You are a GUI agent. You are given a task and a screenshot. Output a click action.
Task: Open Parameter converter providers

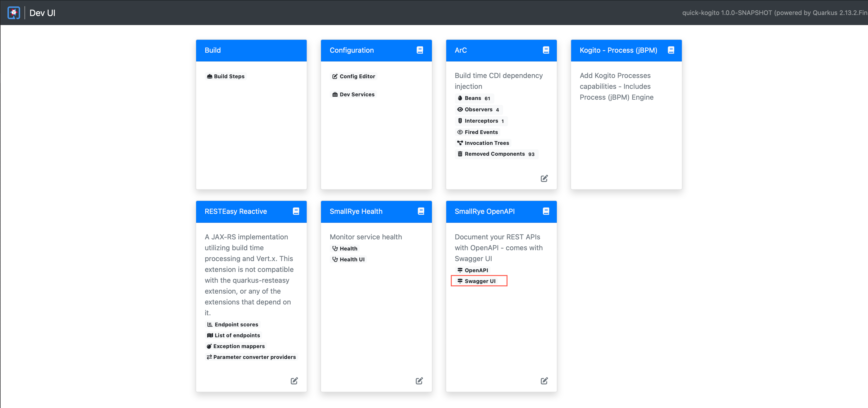pyautogui.click(x=251, y=357)
